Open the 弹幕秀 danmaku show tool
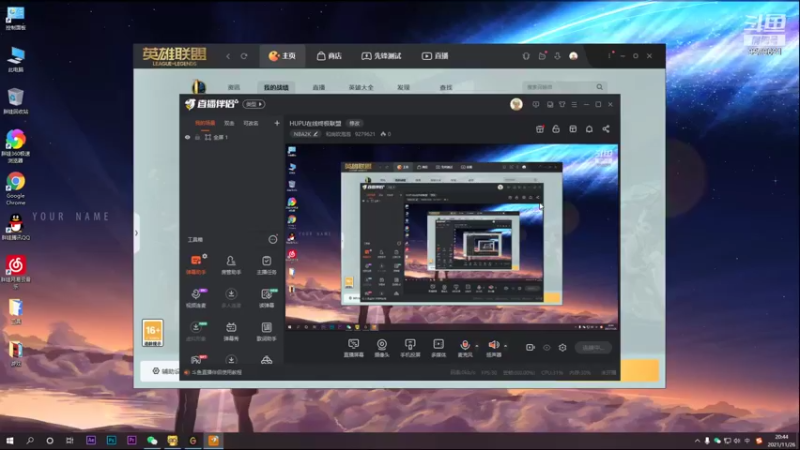The width and height of the screenshot is (800, 450). coord(231,331)
